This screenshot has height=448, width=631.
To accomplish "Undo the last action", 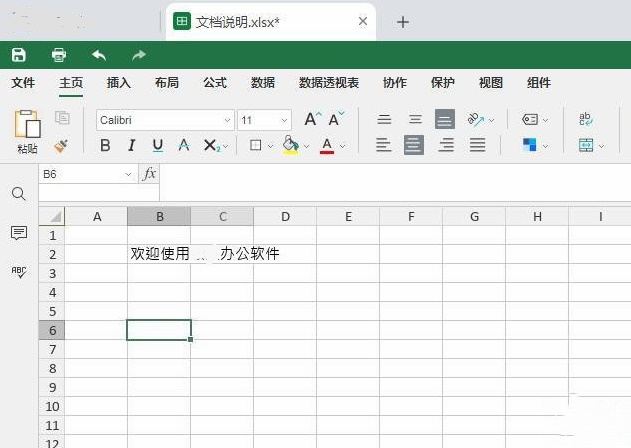I will (99, 55).
